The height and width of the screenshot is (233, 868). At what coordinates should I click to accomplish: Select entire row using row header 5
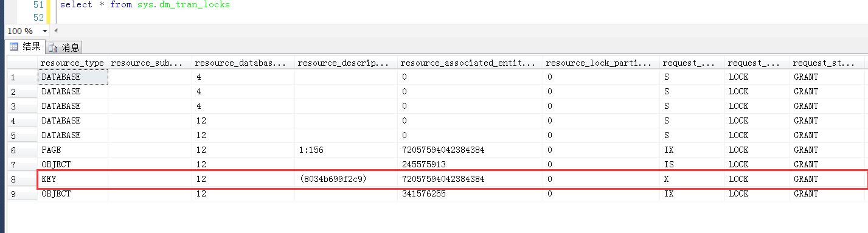[x=22, y=135]
